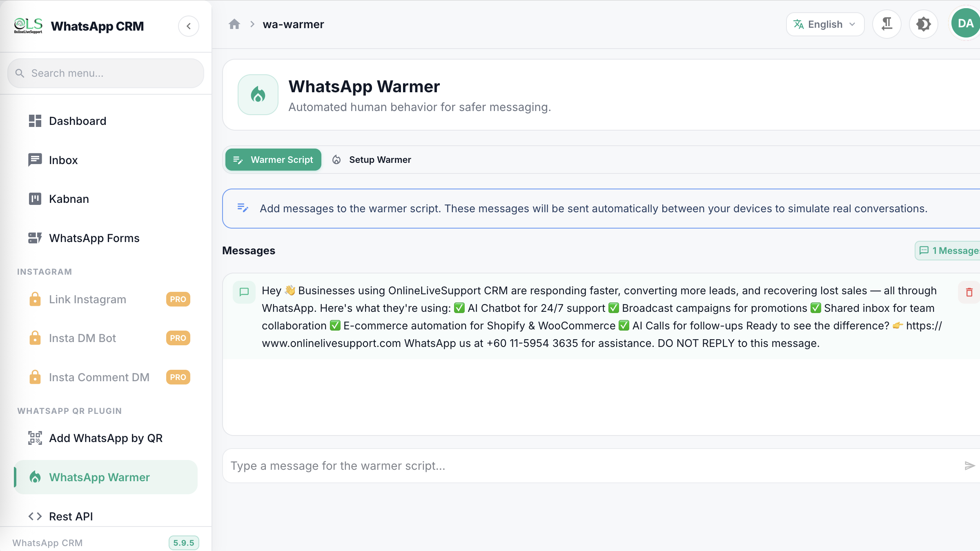This screenshot has height=551, width=980.
Task: Open the DA user avatar menu
Action: [x=965, y=23]
